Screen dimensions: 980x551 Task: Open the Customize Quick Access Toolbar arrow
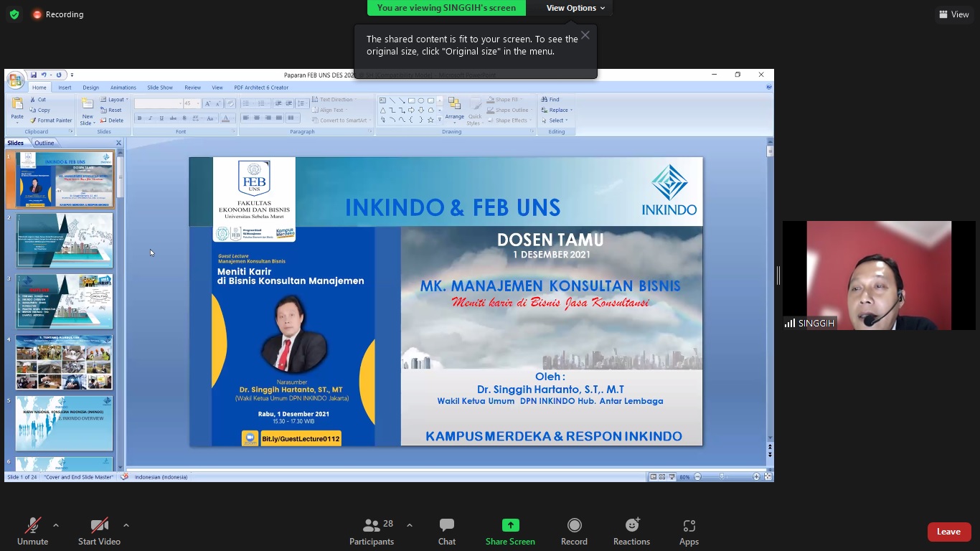pyautogui.click(x=72, y=75)
